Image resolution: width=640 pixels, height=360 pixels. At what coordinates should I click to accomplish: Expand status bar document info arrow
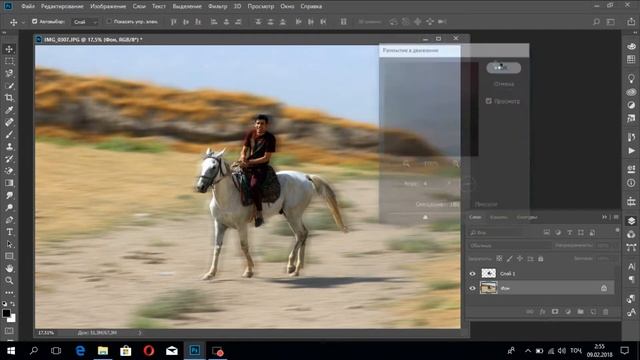click(140, 333)
